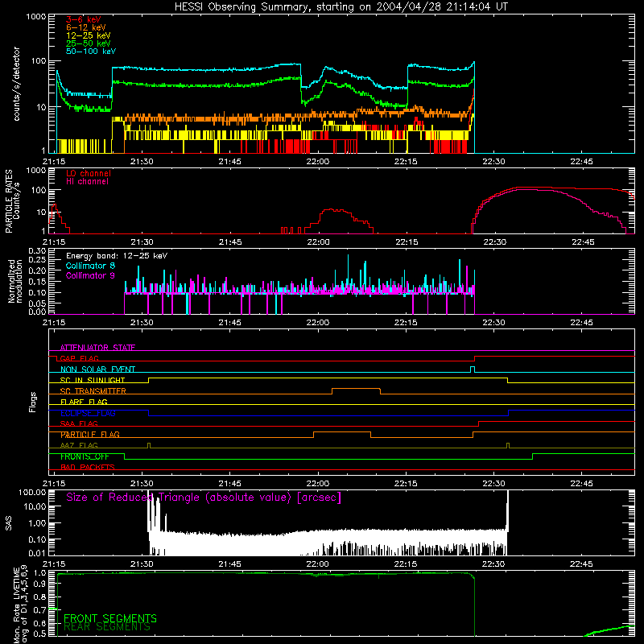Click the counts/s/detector axis title
Image resolution: width=644 pixels, height=644 pixels.
(16, 84)
